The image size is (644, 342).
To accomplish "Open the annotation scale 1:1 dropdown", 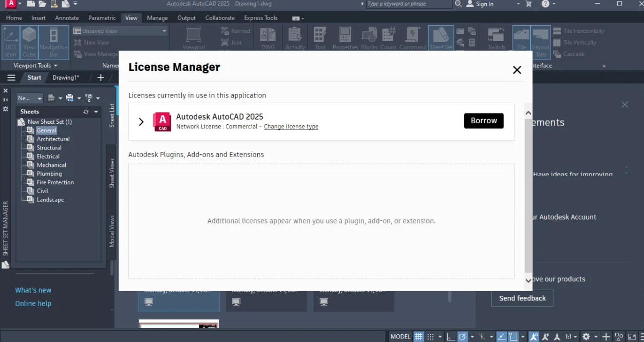I will click(x=571, y=337).
